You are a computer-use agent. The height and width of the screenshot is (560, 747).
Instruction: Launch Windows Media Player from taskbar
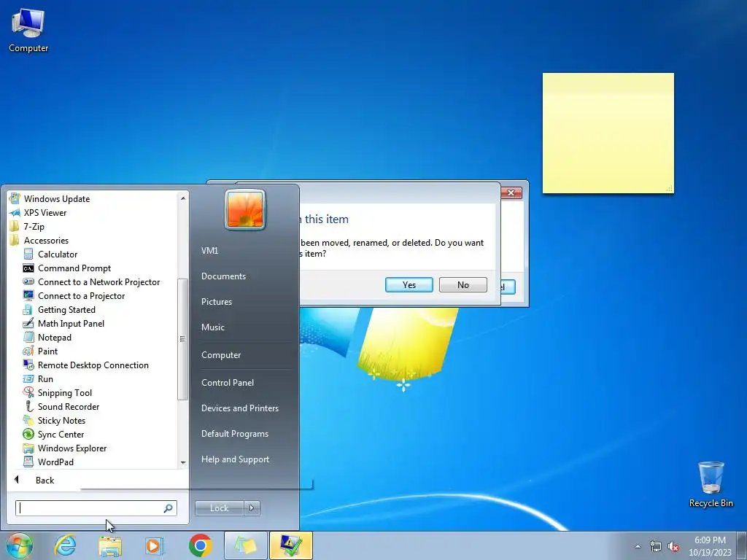(x=154, y=545)
